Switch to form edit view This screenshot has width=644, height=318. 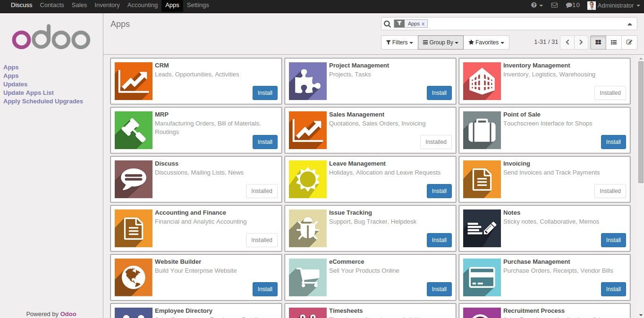pos(629,42)
